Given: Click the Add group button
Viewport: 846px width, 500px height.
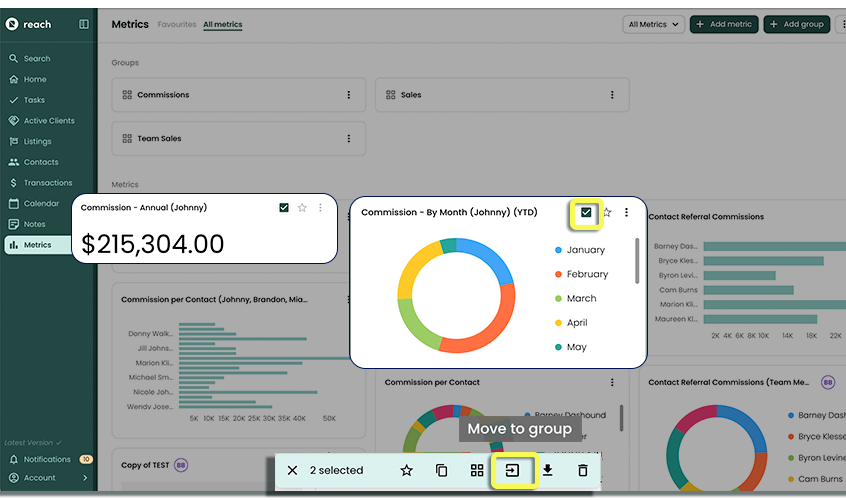Looking at the screenshot, I should [x=796, y=24].
